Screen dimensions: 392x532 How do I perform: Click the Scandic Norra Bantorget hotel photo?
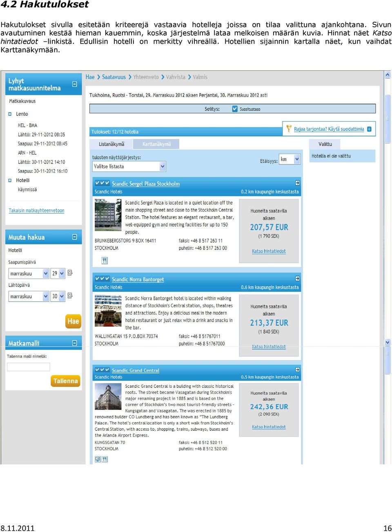pos(108,311)
